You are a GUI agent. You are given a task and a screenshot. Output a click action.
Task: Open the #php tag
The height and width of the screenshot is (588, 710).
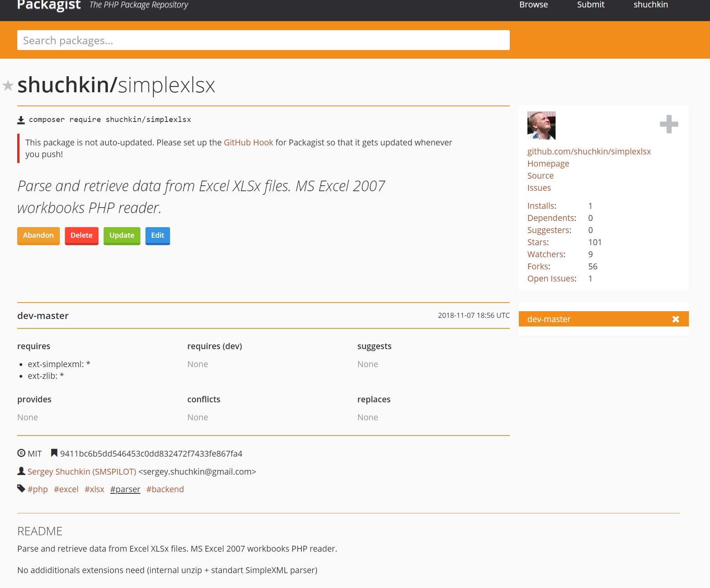pyautogui.click(x=38, y=489)
